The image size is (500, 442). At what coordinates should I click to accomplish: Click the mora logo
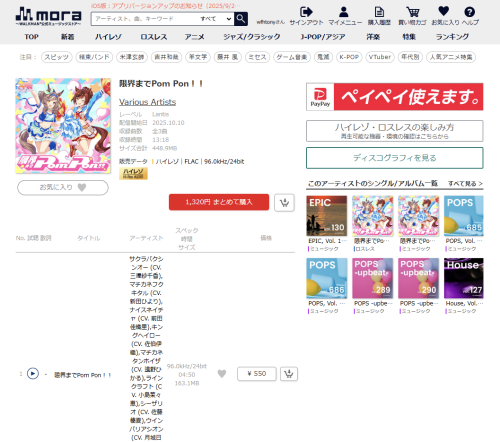click(x=48, y=16)
